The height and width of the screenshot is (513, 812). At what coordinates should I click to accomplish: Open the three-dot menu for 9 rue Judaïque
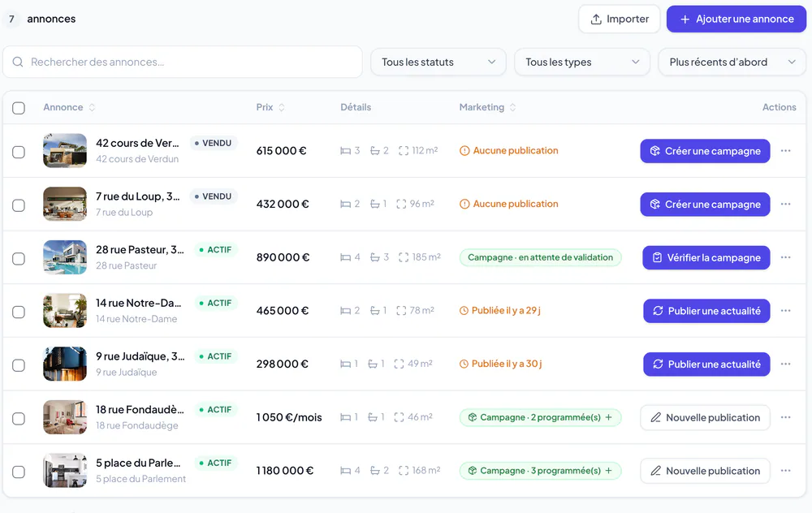click(x=785, y=364)
